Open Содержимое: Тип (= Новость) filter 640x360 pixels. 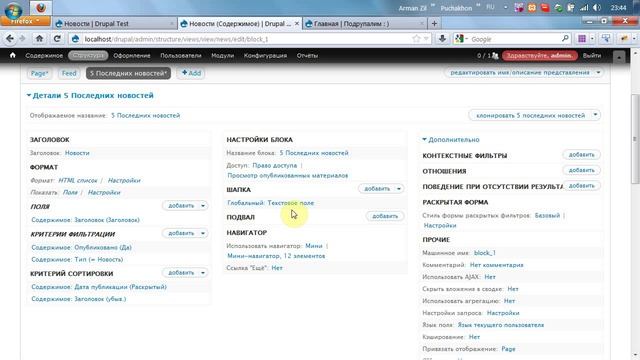(77, 260)
